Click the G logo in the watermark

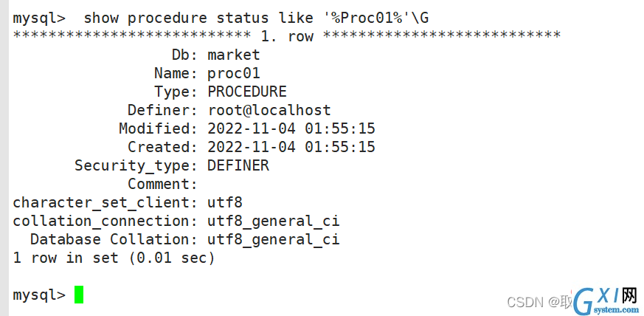pos(584,300)
